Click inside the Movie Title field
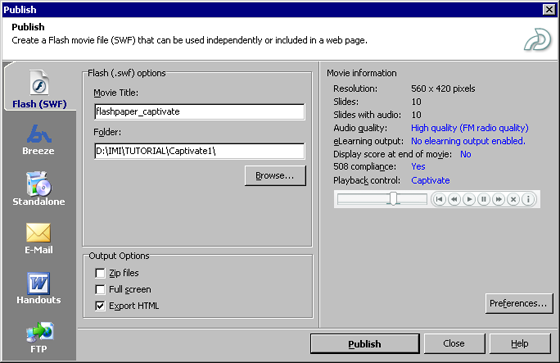560x363 pixels. 200,112
